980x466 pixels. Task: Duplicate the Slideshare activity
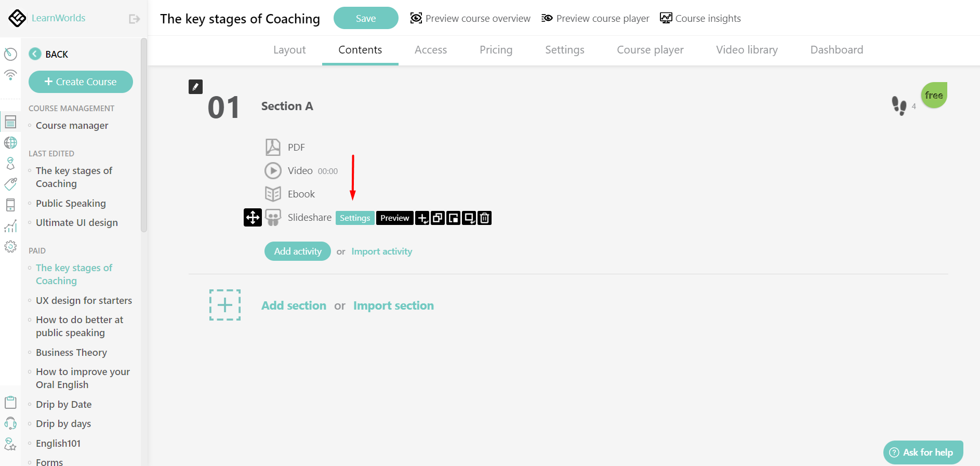pyautogui.click(x=438, y=218)
